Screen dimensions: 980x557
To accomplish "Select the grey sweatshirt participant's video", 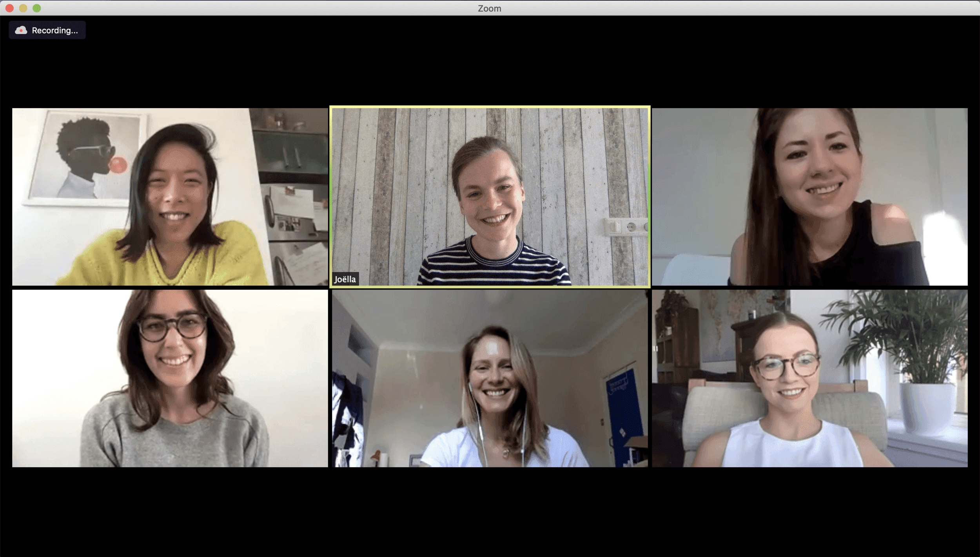I will coord(170,378).
